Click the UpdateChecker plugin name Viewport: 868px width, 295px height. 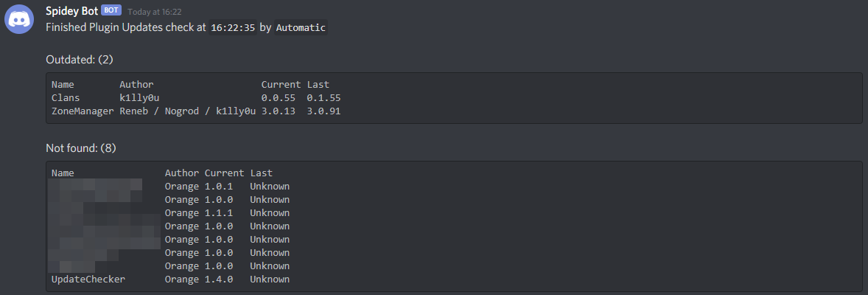[x=88, y=280]
